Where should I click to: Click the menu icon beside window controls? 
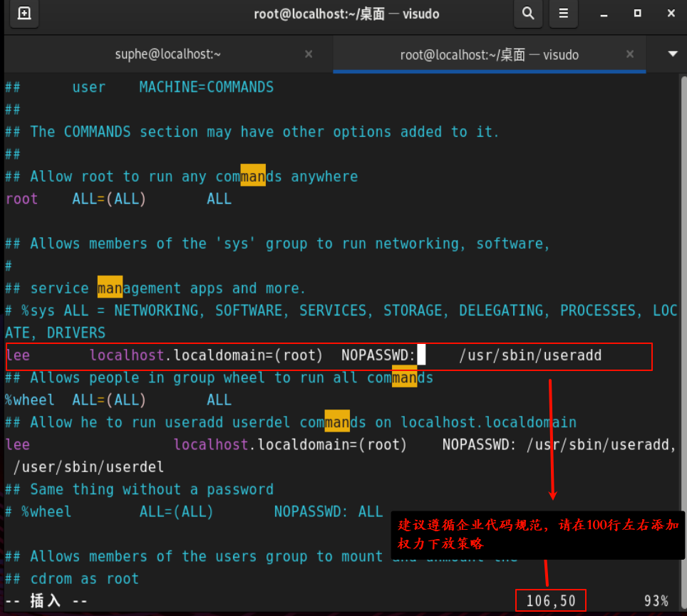point(563,14)
